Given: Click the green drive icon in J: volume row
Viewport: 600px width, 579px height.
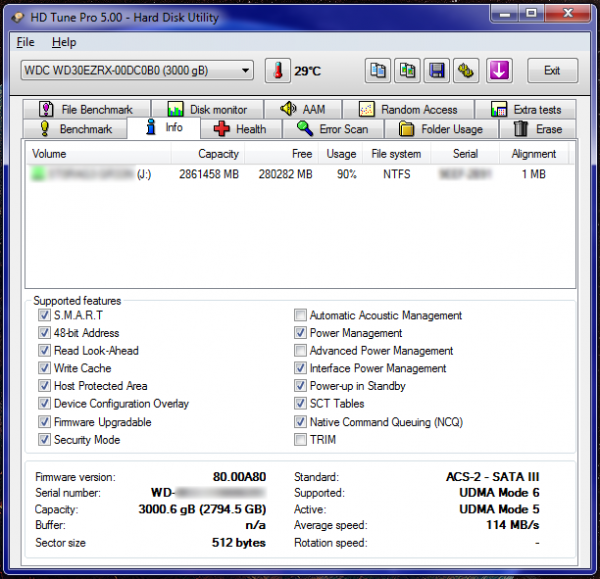Looking at the screenshot, I should [x=38, y=174].
